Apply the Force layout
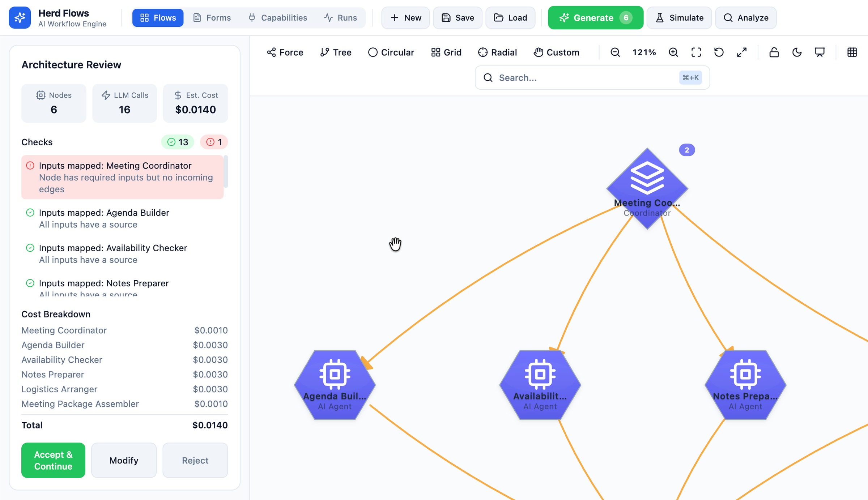 point(285,52)
